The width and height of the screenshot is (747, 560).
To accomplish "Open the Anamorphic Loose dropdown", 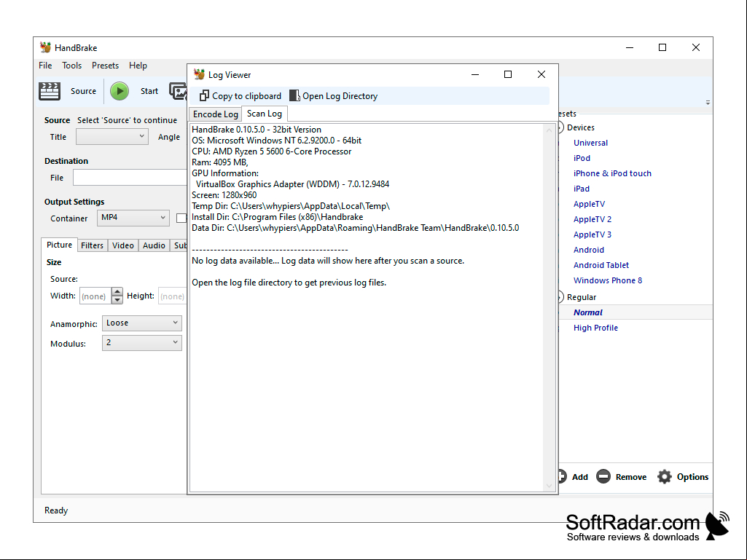I will point(142,323).
